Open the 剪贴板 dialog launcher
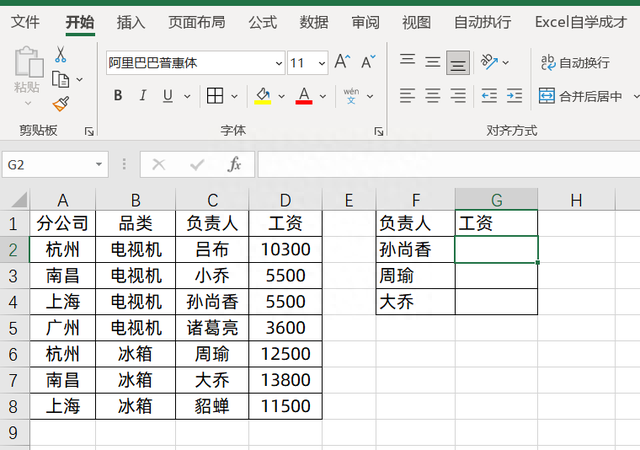The image size is (640, 450). pos(89,131)
